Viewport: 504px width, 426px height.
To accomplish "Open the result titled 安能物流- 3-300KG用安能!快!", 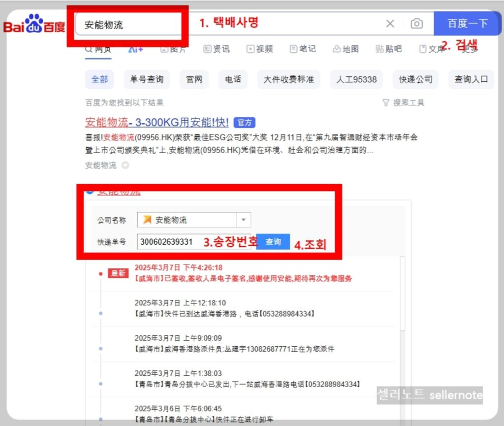I will point(157,123).
